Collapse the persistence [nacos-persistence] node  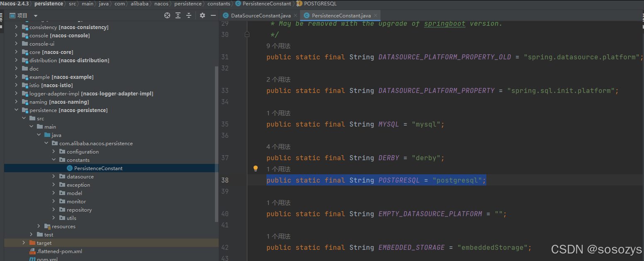16,110
